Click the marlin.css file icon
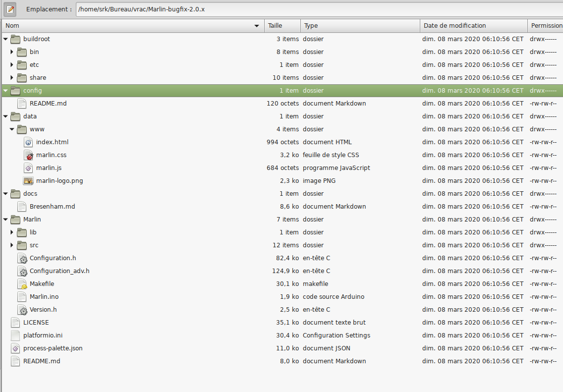Viewport: 563px width, 392px height. coord(28,155)
